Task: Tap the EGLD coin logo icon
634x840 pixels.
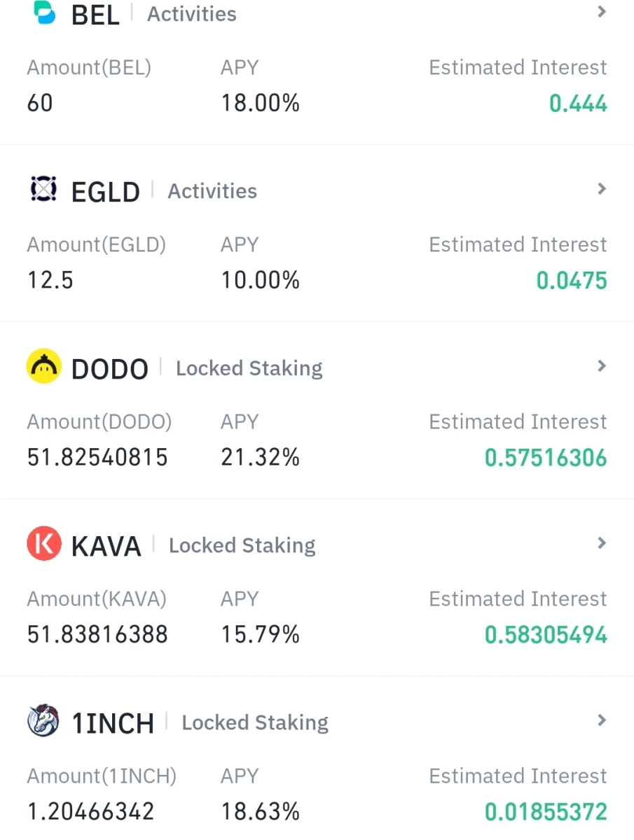Action: (44, 190)
